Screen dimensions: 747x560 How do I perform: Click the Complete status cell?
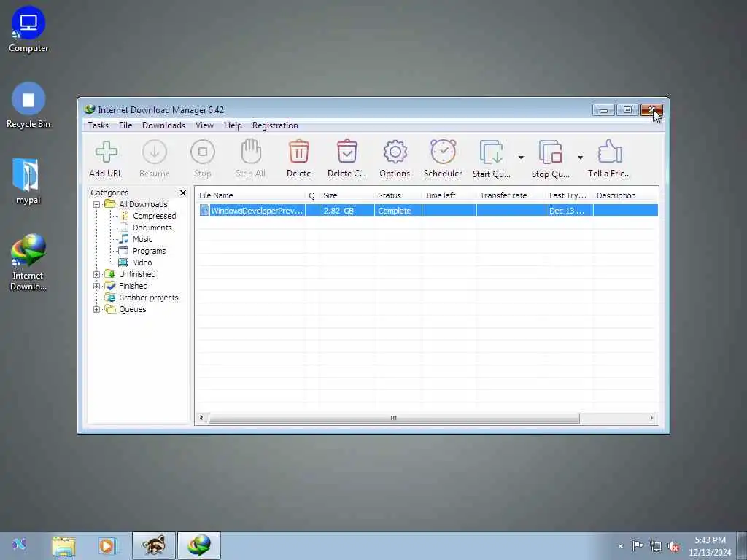[x=398, y=211]
